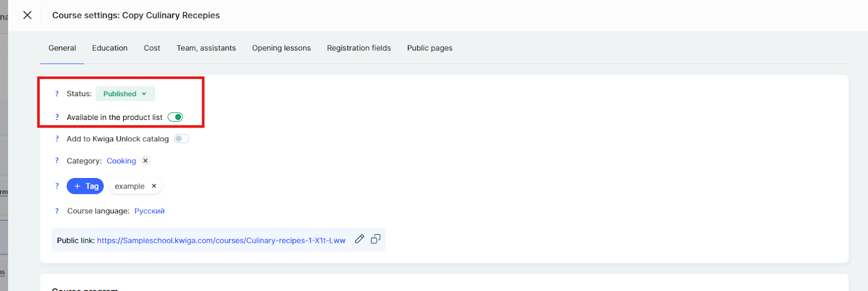Screen dimensions: 868x291
Task: Click help icon next to Course language
Action: point(57,211)
